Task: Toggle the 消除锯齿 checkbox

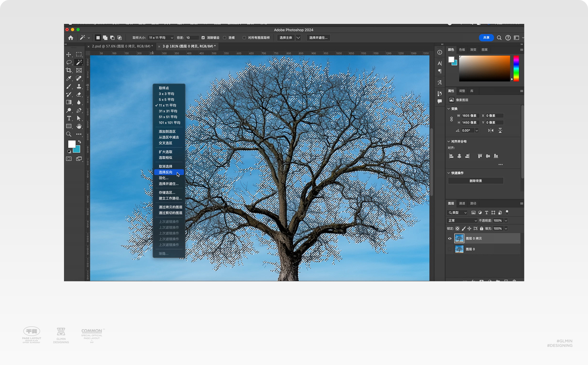Action: [x=203, y=38]
